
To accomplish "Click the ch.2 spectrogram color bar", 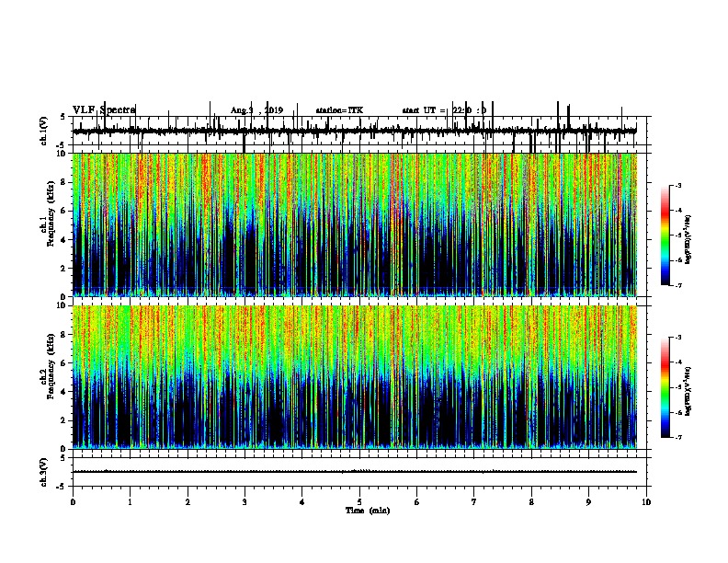I will 665,387.
